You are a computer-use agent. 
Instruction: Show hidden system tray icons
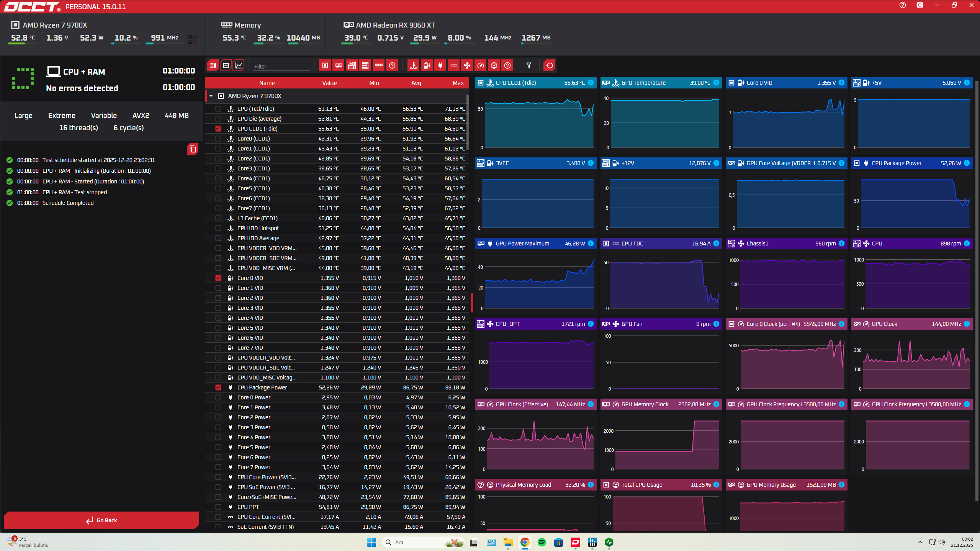coord(920,542)
